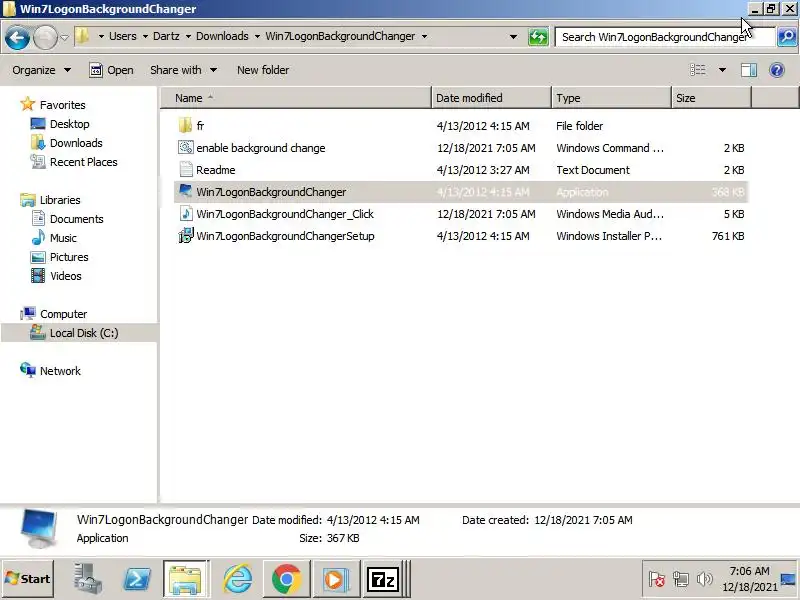
Task: Expand the dropdown arrow after Dartz
Action: click(x=188, y=36)
